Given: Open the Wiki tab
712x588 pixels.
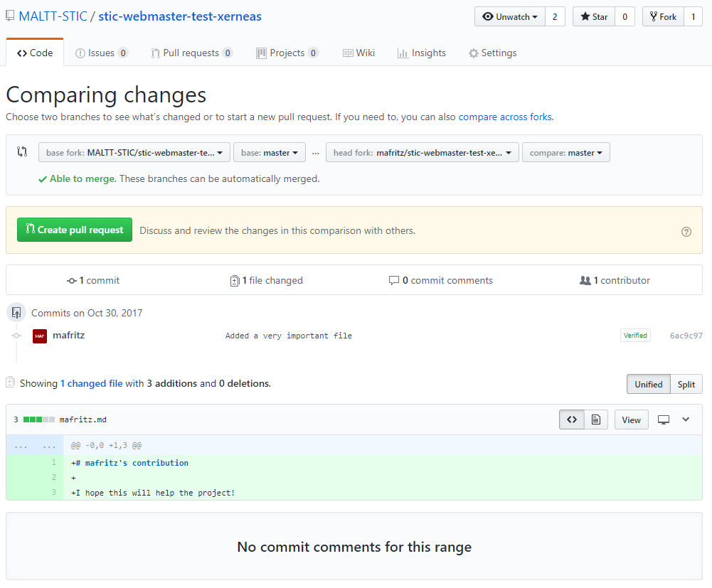Looking at the screenshot, I should pyautogui.click(x=358, y=53).
